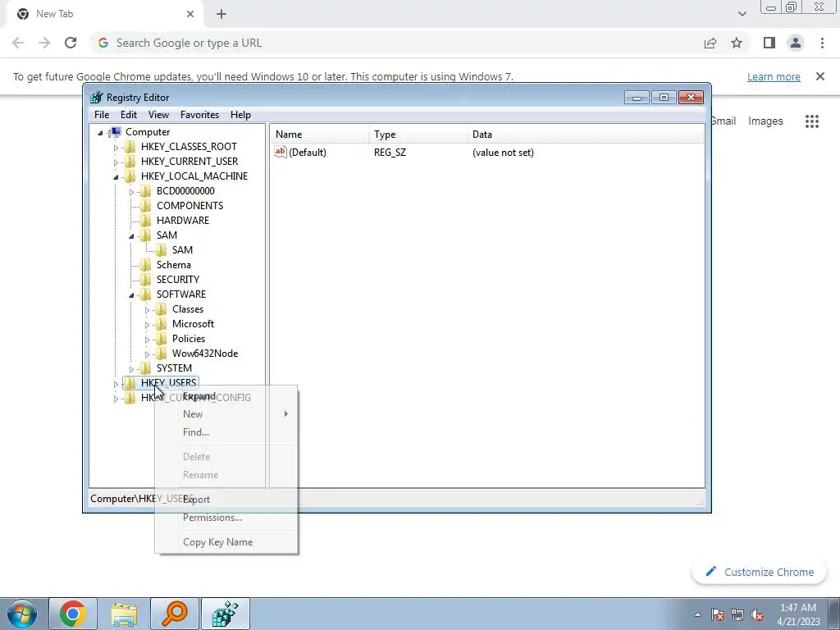Click the Name column header
The image size is (840, 630).
(319, 135)
